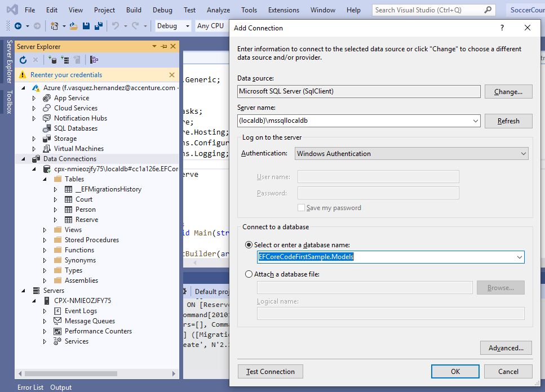Open the Toolbox side tab
The width and height of the screenshot is (545, 392).
point(10,102)
